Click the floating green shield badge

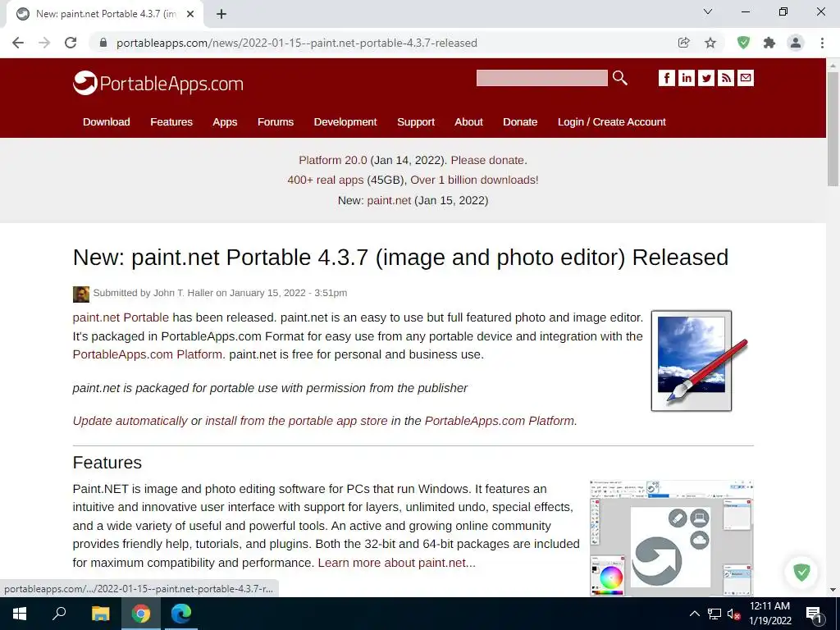(801, 572)
